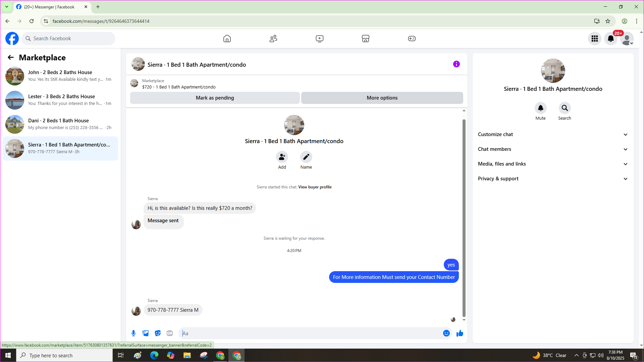Open the Gaming tab in navigation
The image size is (644, 362).
point(412,39)
